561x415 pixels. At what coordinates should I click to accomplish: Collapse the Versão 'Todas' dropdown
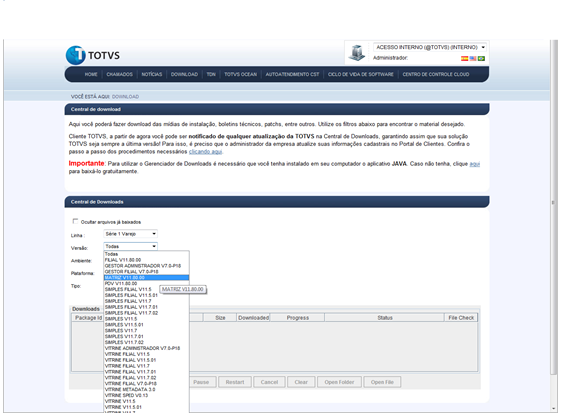coord(131,246)
